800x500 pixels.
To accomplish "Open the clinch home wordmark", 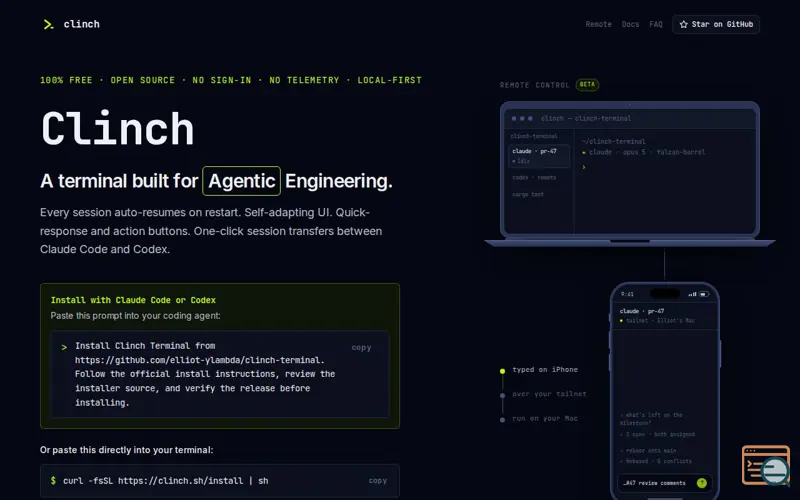I will click(x=82, y=24).
